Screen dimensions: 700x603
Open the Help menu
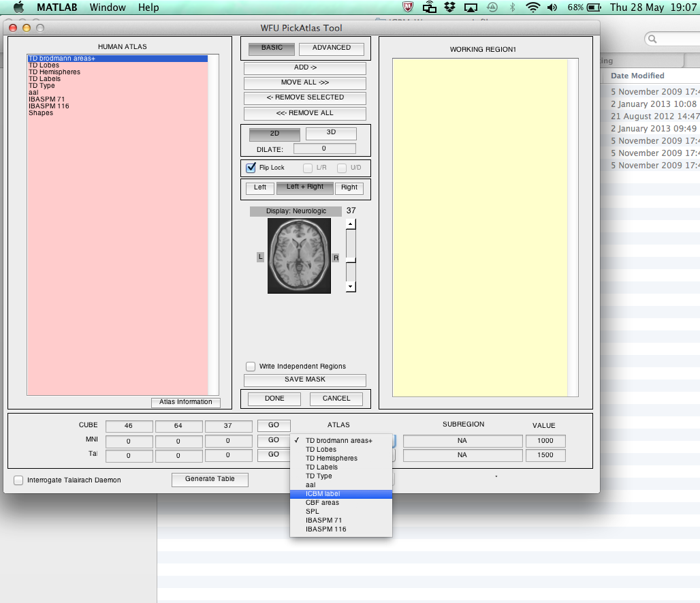148,7
